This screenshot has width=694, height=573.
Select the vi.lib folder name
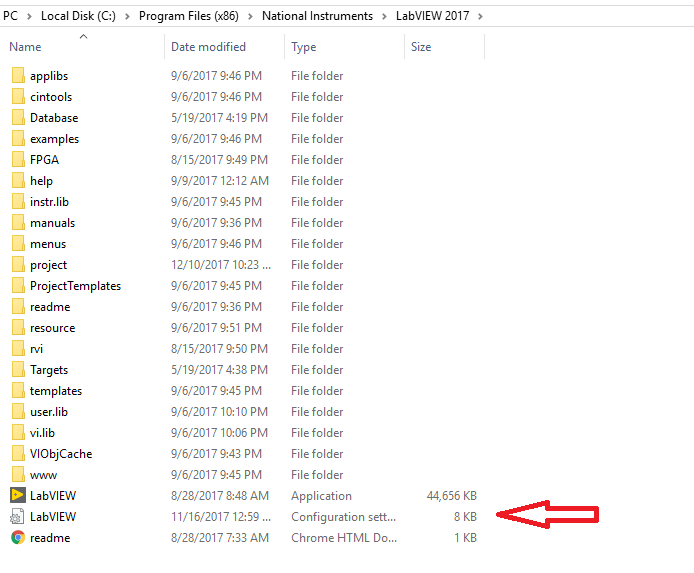point(42,433)
